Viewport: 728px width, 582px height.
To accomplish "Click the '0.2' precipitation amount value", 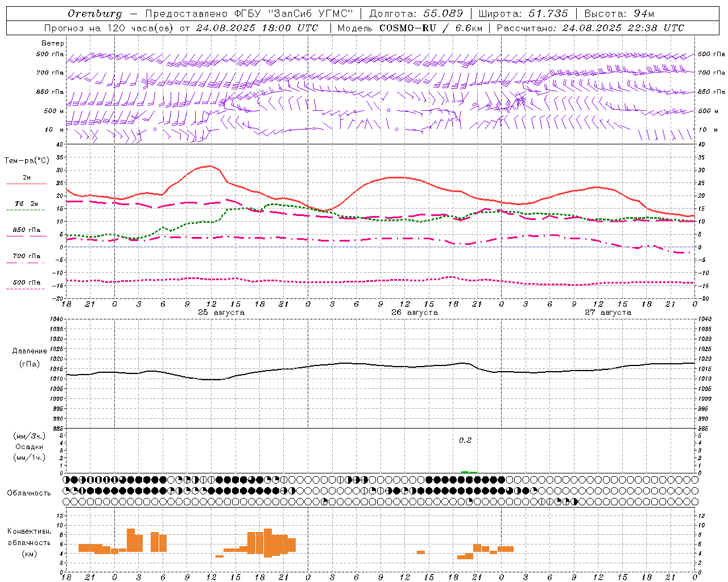I will pyautogui.click(x=465, y=440).
